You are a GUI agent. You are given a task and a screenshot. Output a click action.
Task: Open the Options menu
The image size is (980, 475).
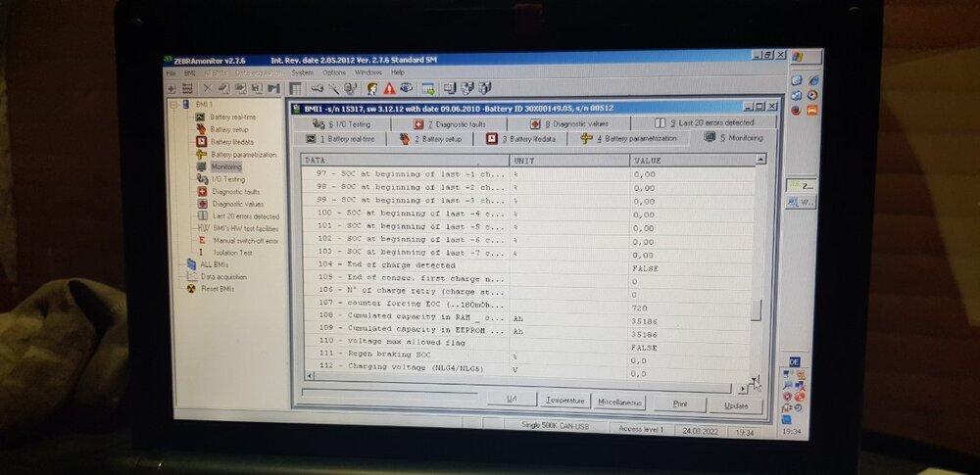[334, 73]
